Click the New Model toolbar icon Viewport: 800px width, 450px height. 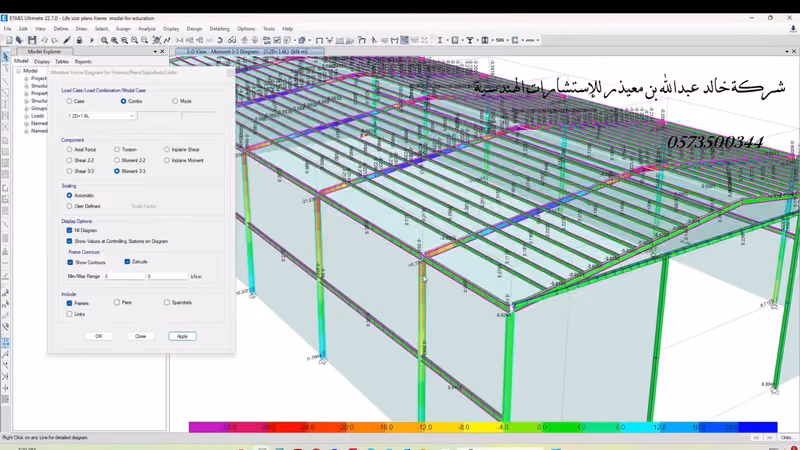(9, 40)
